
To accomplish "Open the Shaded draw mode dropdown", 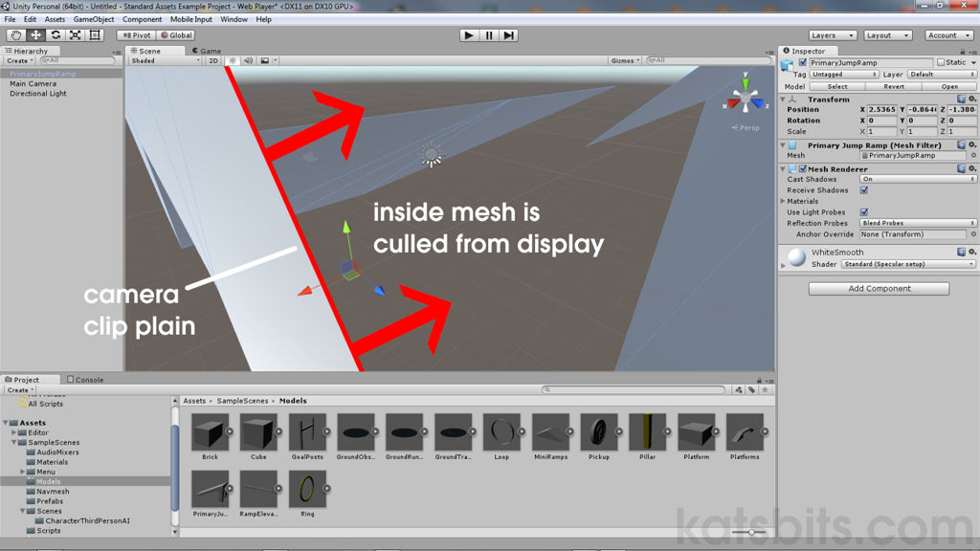I will coord(165,60).
